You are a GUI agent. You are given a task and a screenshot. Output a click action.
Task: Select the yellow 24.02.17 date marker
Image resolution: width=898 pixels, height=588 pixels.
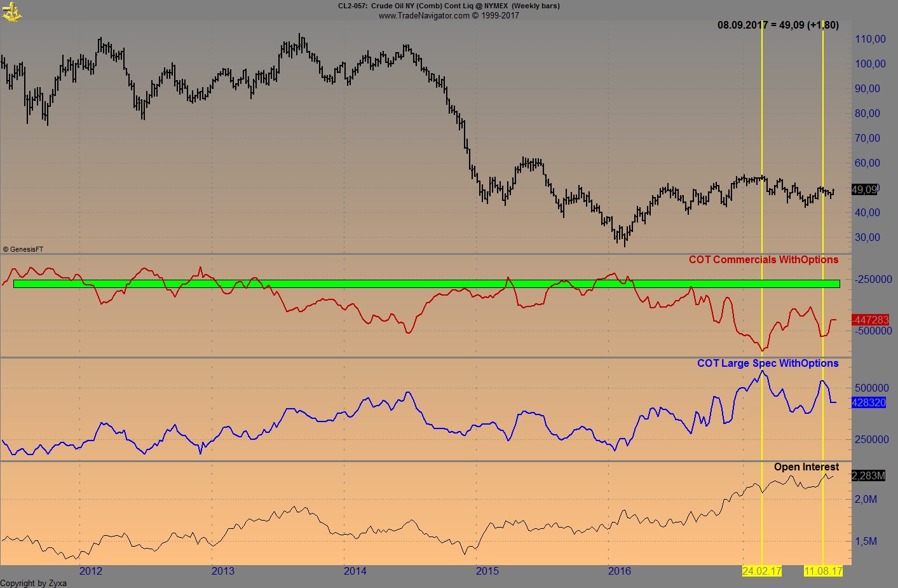[761, 571]
